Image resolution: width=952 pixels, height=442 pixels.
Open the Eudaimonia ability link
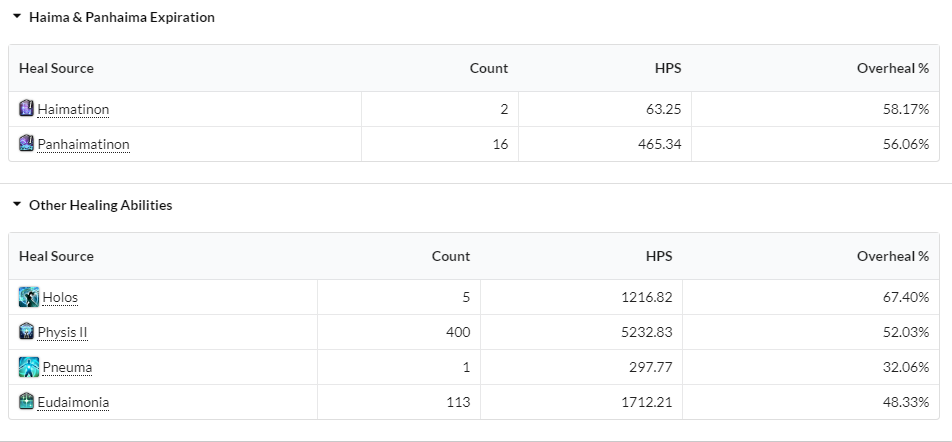coord(73,403)
